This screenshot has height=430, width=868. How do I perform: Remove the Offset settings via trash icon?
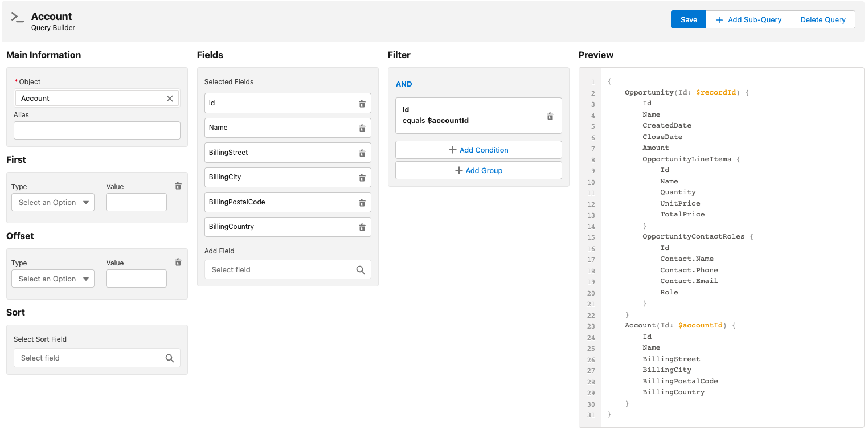click(x=178, y=262)
